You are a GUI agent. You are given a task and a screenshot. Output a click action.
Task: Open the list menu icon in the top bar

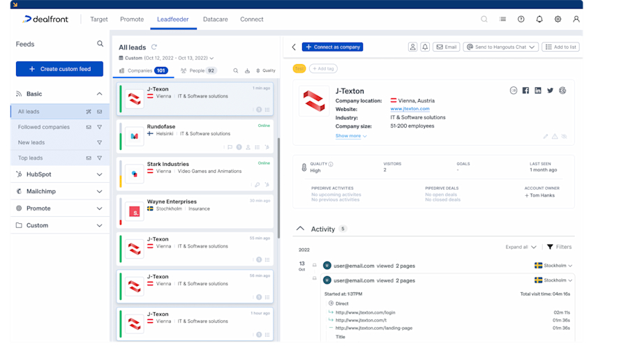click(502, 19)
